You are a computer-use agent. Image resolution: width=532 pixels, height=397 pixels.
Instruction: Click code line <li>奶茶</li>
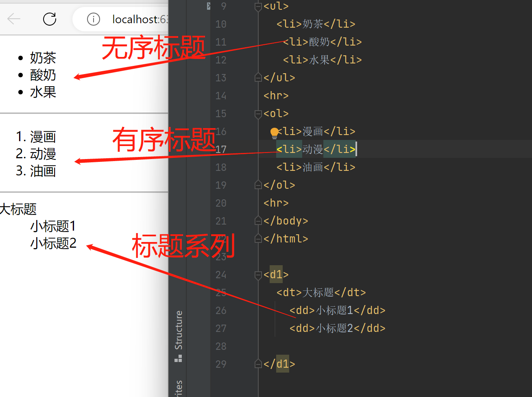316,24
